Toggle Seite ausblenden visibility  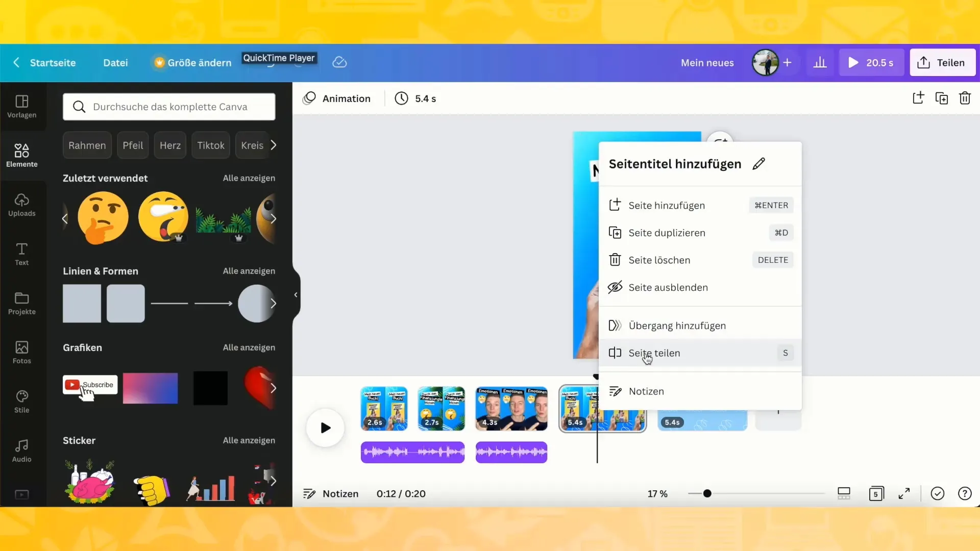(668, 287)
